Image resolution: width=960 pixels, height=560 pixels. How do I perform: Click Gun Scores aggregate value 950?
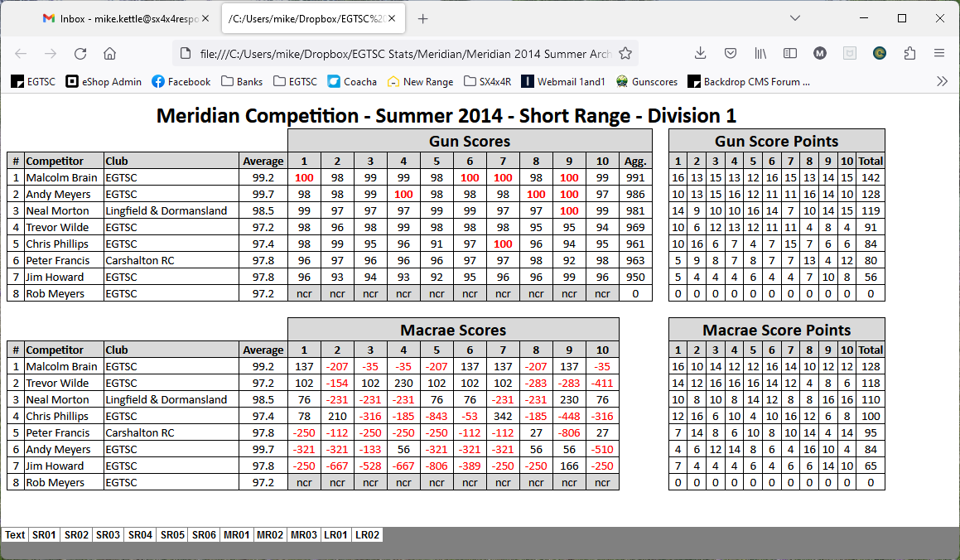point(635,277)
